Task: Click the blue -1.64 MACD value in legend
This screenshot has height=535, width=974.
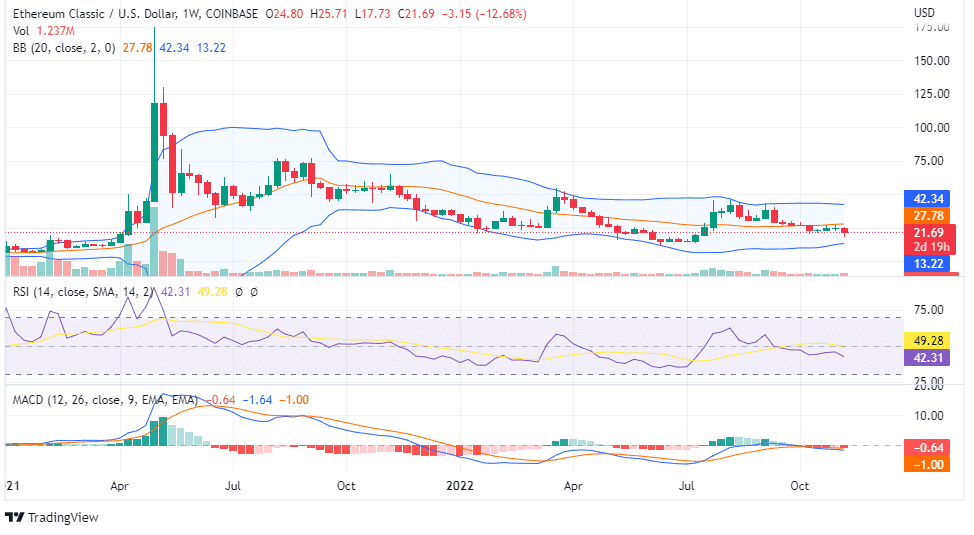Action: 257,400
